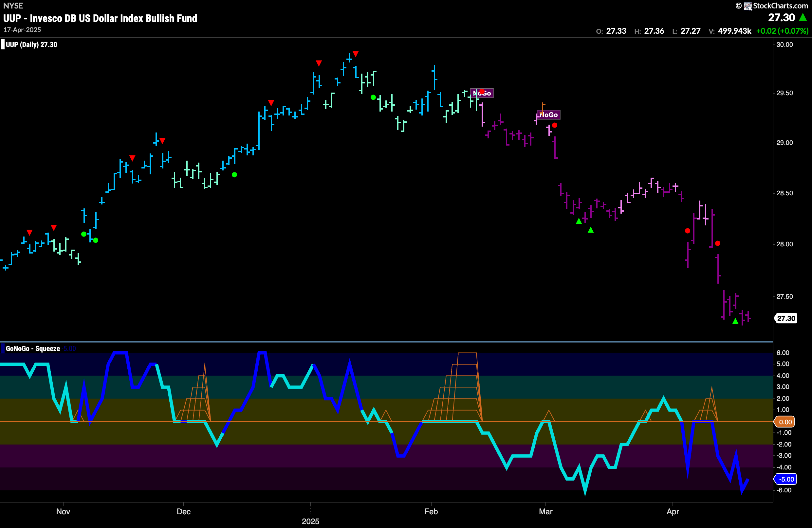This screenshot has width=812, height=528.
Task: Click the first NoGo label near mid-February
Action: coord(482,93)
